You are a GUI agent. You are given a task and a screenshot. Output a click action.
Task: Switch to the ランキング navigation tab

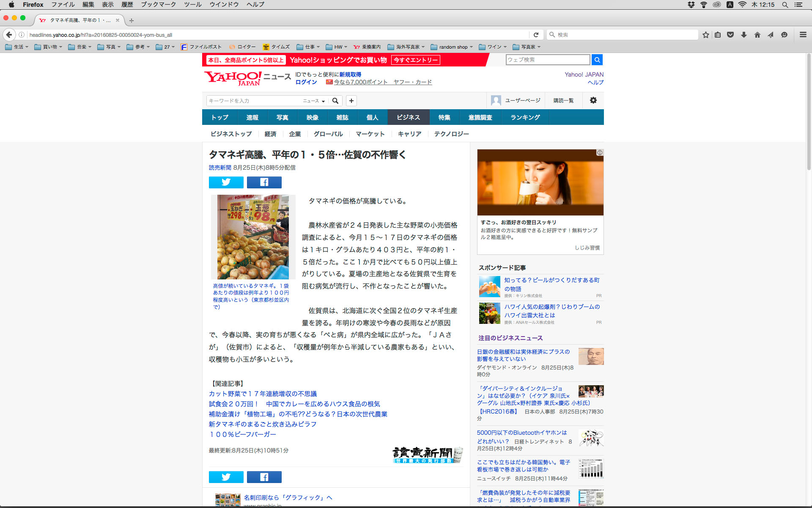[525, 117]
